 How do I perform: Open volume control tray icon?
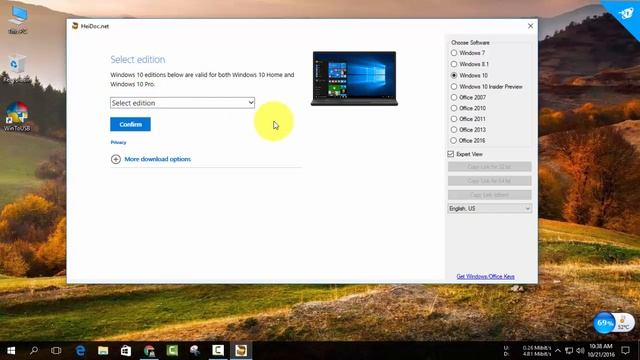point(580,351)
